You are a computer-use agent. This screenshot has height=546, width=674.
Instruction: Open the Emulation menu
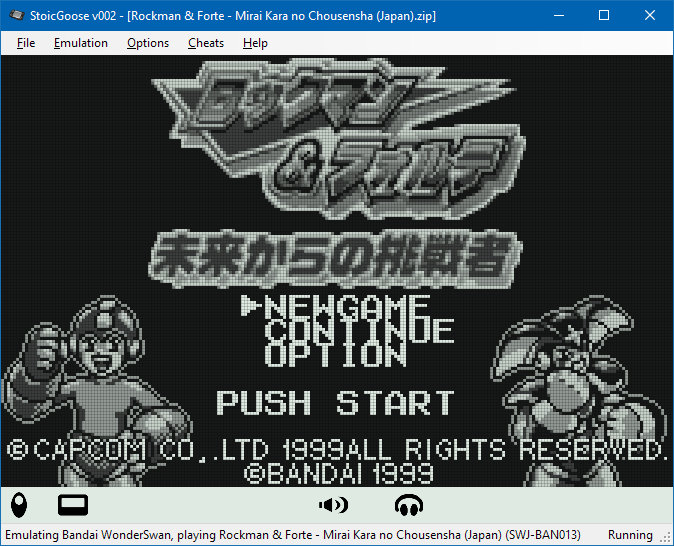[81, 43]
